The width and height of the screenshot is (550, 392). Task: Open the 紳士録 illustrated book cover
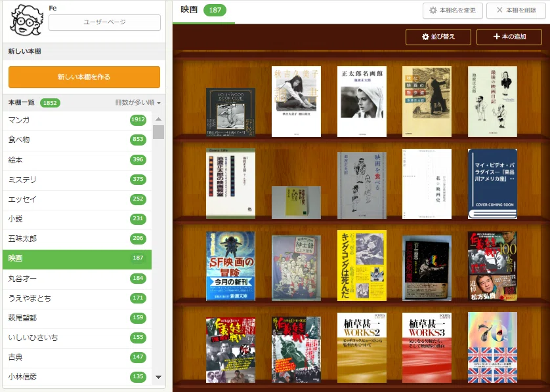[x=297, y=268]
